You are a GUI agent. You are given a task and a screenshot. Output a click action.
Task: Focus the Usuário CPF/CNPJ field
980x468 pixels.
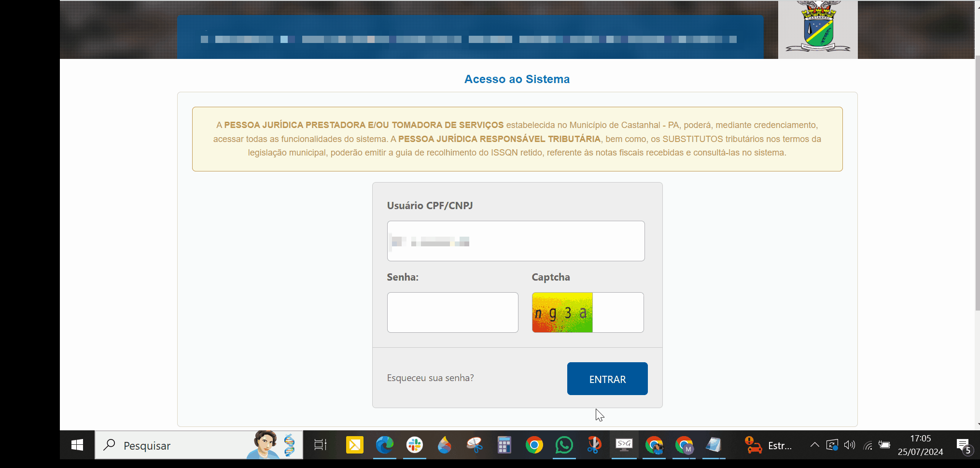click(x=516, y=241)
